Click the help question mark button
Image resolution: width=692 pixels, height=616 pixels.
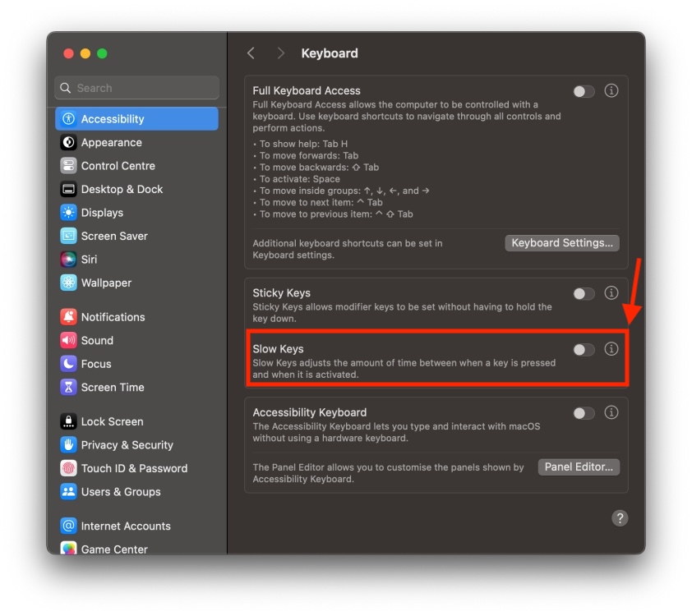tap(620, 518)
